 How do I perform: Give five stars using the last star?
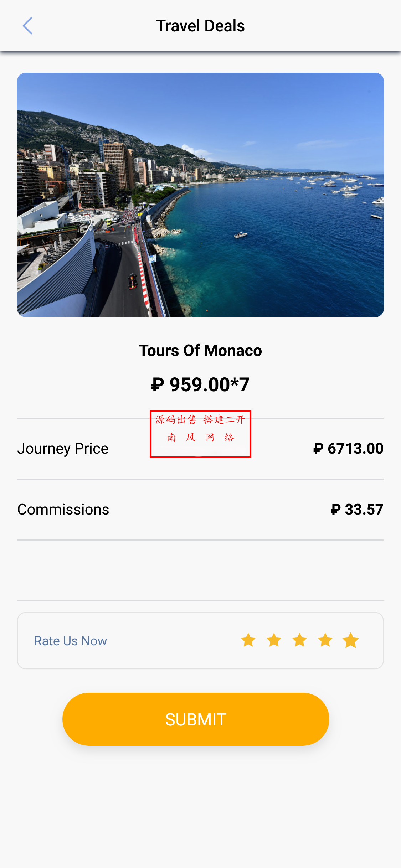point(351,640)
